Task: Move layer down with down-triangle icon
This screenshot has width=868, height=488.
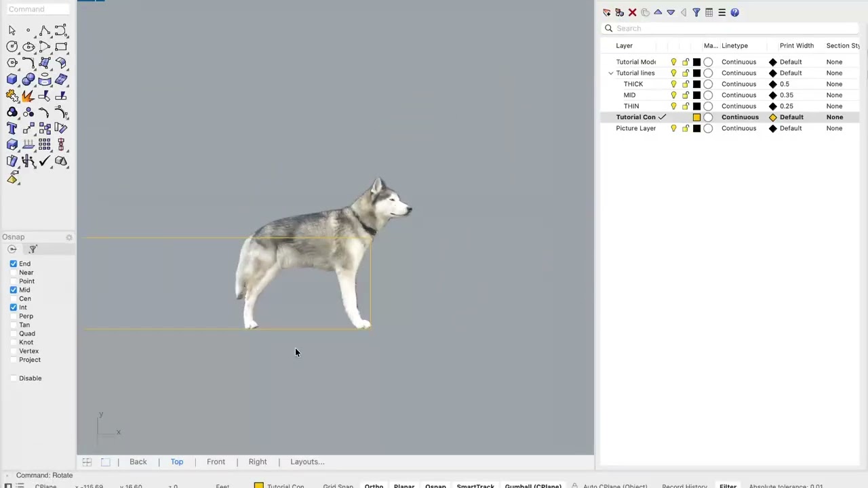Action: (671, 12)
